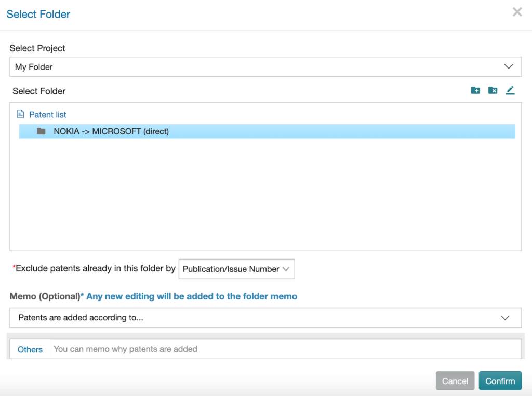Click the gray folder icon beside NOKIA

click(42, 131)
